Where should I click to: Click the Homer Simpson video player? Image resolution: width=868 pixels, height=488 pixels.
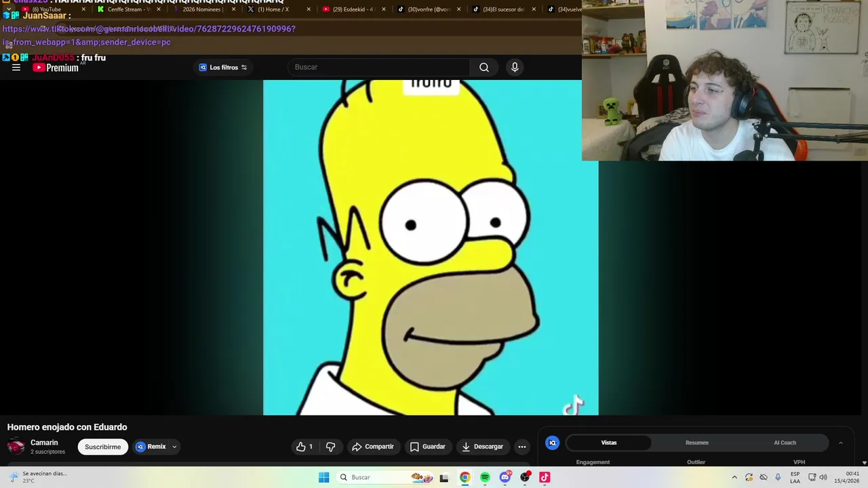tap(431, 247)
